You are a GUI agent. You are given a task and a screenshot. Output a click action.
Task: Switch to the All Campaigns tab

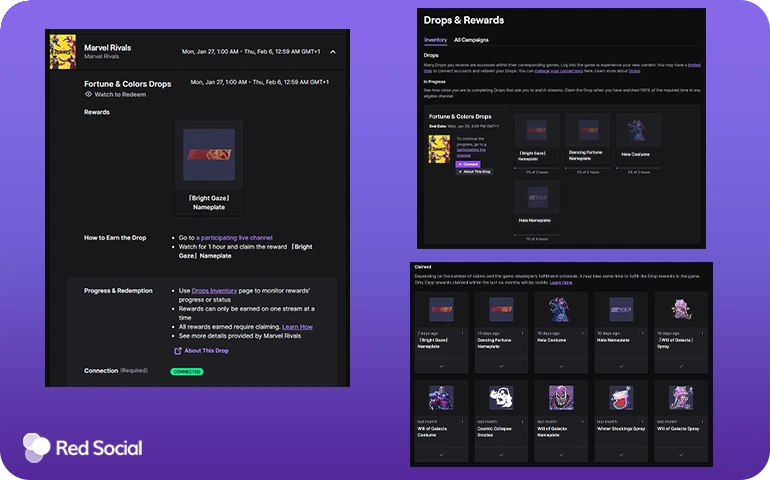tap(471, 40)
